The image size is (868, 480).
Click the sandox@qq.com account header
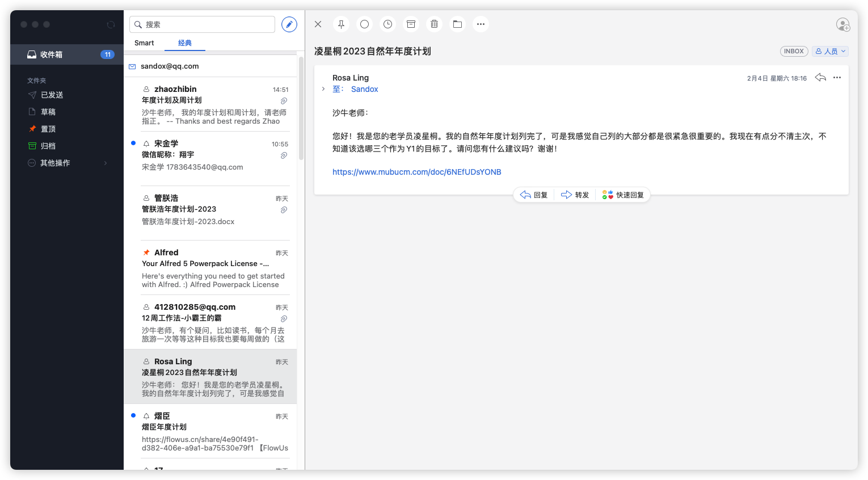(210, 66)
